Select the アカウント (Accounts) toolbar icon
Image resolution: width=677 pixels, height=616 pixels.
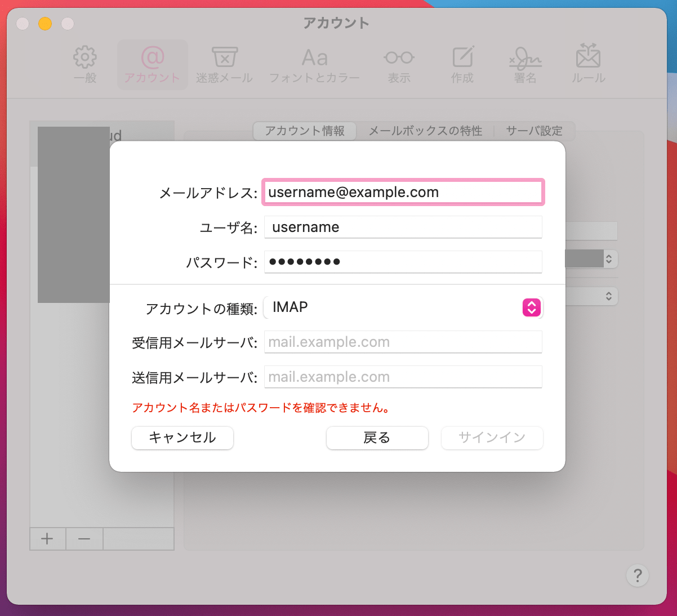(x=152, y=64)
